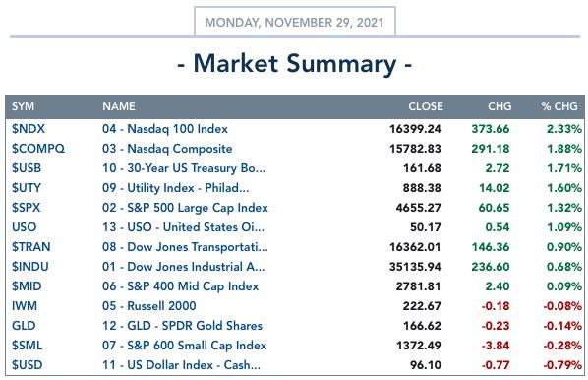This screenshot has width=588, height=380.
Task: Click the $INDU symbol
Action: point(30,267)
